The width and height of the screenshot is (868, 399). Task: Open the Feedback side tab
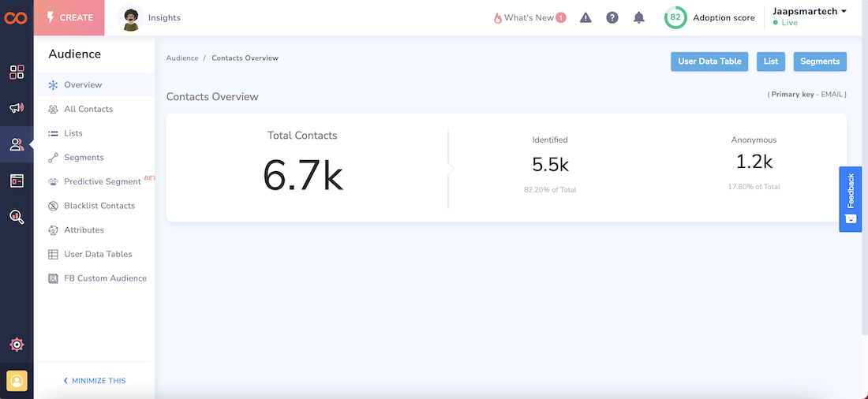coord(851,199)
